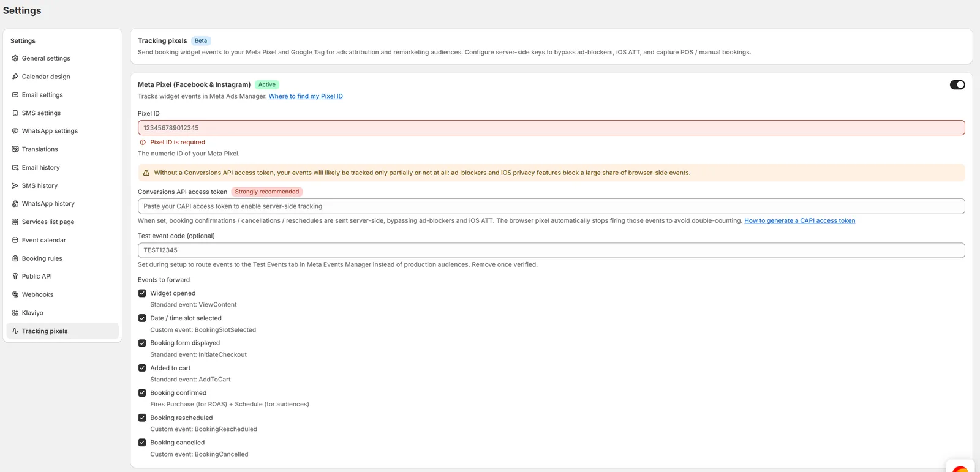
Task: Click the Active status badge
Action: point(267,84)
